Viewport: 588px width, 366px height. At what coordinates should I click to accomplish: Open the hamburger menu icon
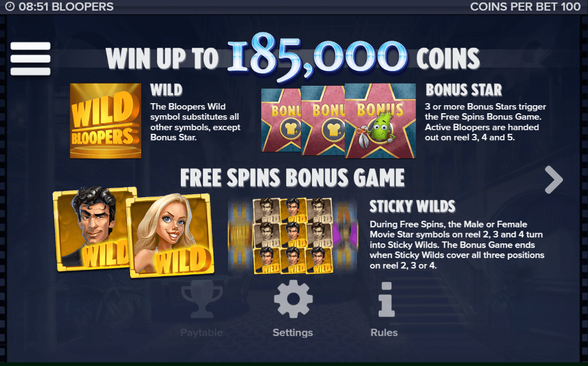coord(30,59)
